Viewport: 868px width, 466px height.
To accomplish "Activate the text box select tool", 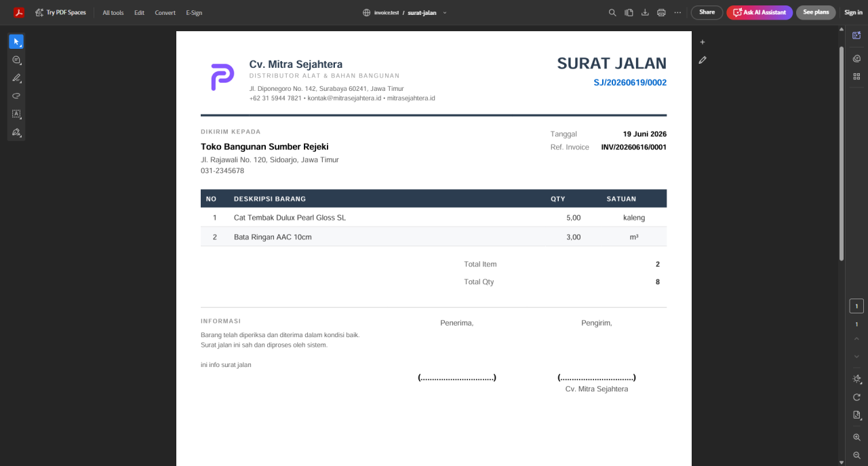I will point(16,114).
